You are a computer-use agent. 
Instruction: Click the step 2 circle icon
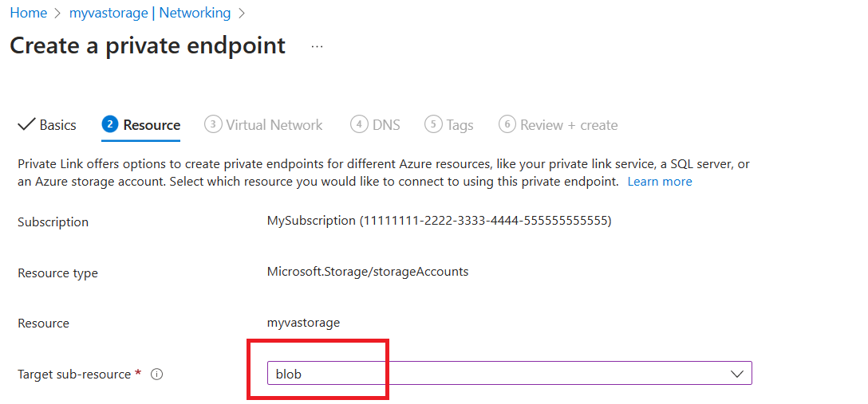pos(110,124)
